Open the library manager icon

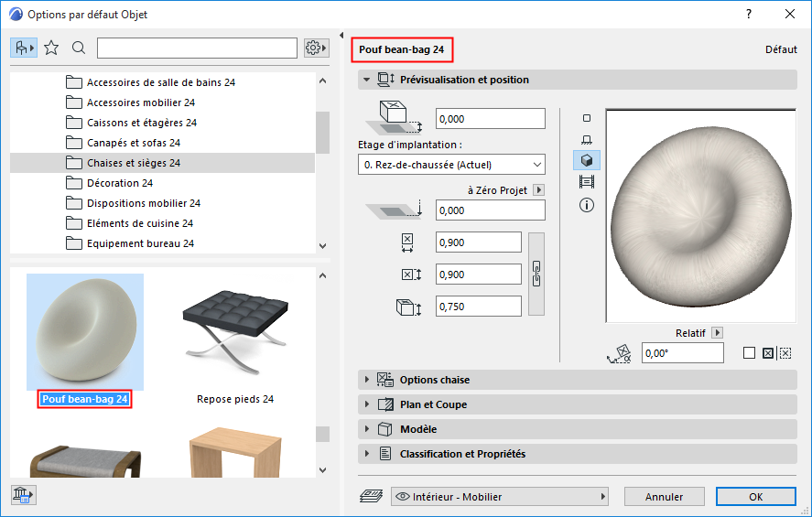tap(23, 495)
